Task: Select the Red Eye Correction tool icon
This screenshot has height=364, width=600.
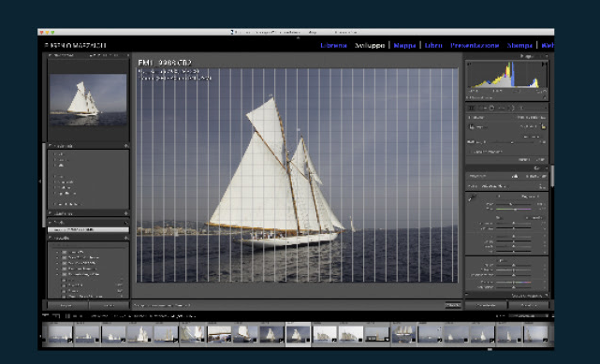Action: pos(491,109)
